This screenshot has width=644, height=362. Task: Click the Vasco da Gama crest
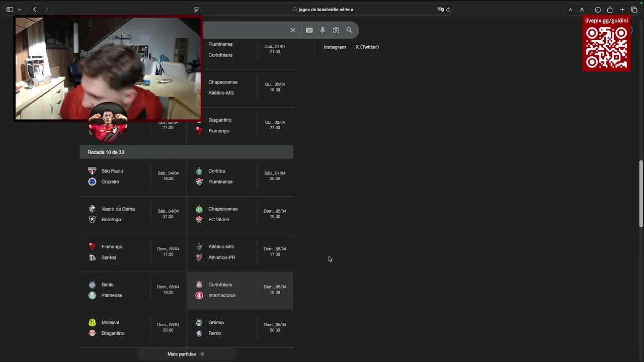coord(92,209)
